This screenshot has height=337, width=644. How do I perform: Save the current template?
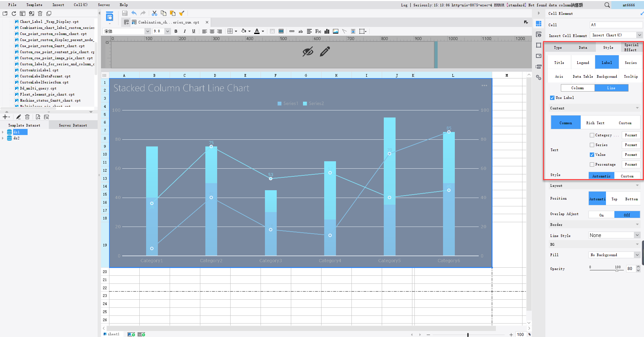click(125, 13)
